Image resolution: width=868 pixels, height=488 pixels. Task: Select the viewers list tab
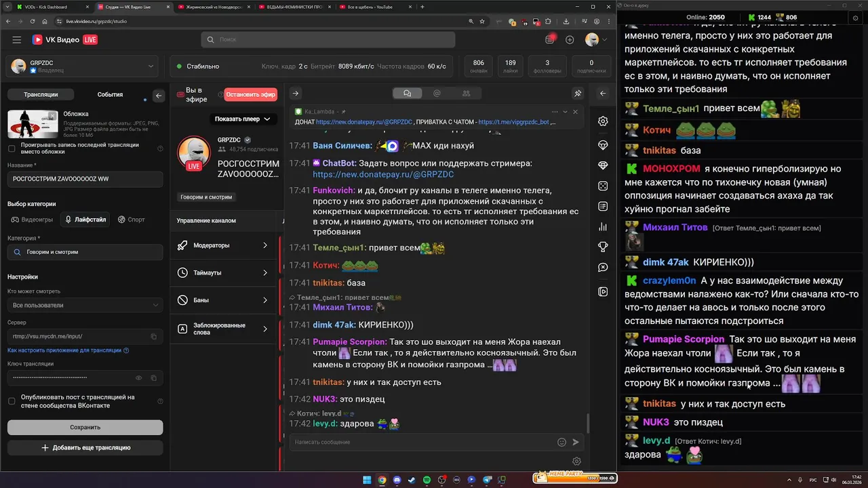tap(467, 94)
